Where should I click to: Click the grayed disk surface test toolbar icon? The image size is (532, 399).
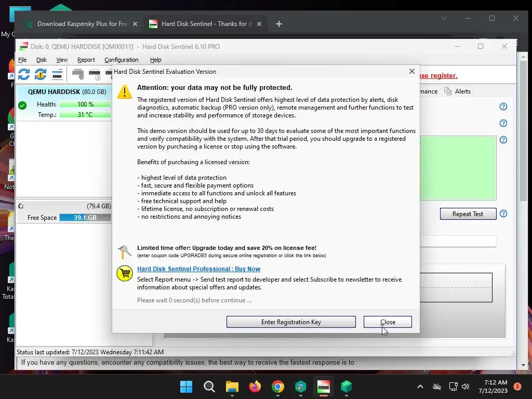78,74
